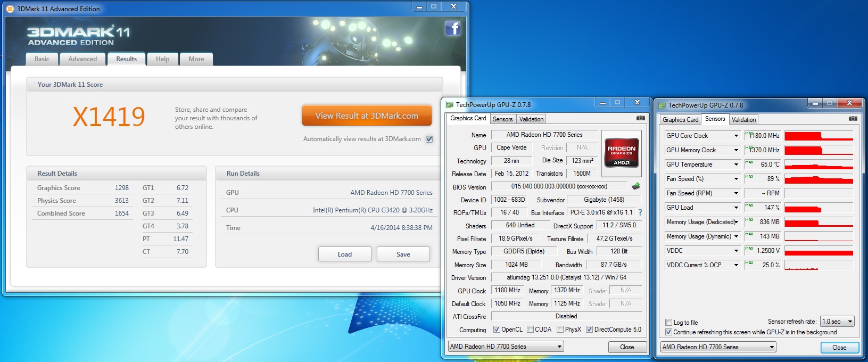Image resolution: width=868 pixels, height=362 pixels.
Task: Click MAX indicator for GPU Temperature reading
Action: [x=749, y=162]
